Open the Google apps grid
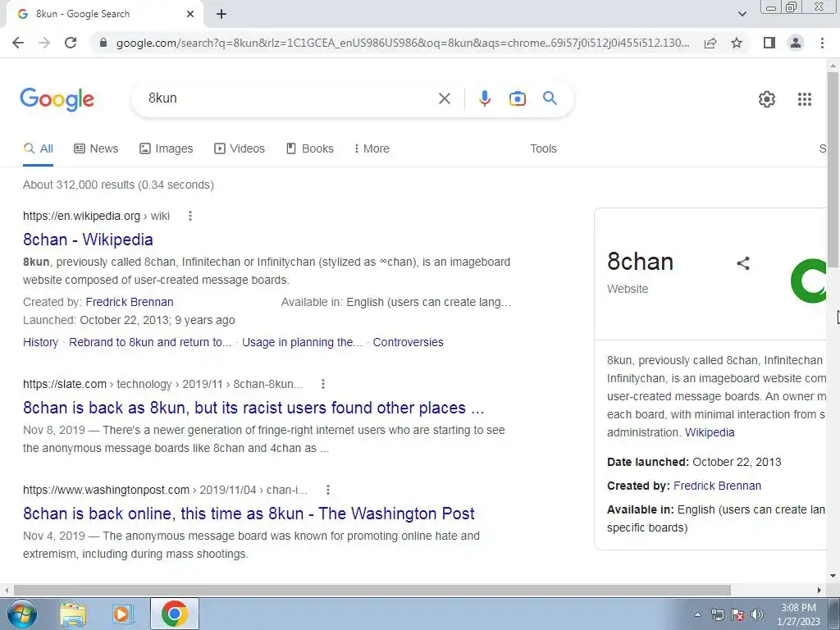The height and width of the screenshot is (630, 840). pyautogui.click(x=804, y=99)
